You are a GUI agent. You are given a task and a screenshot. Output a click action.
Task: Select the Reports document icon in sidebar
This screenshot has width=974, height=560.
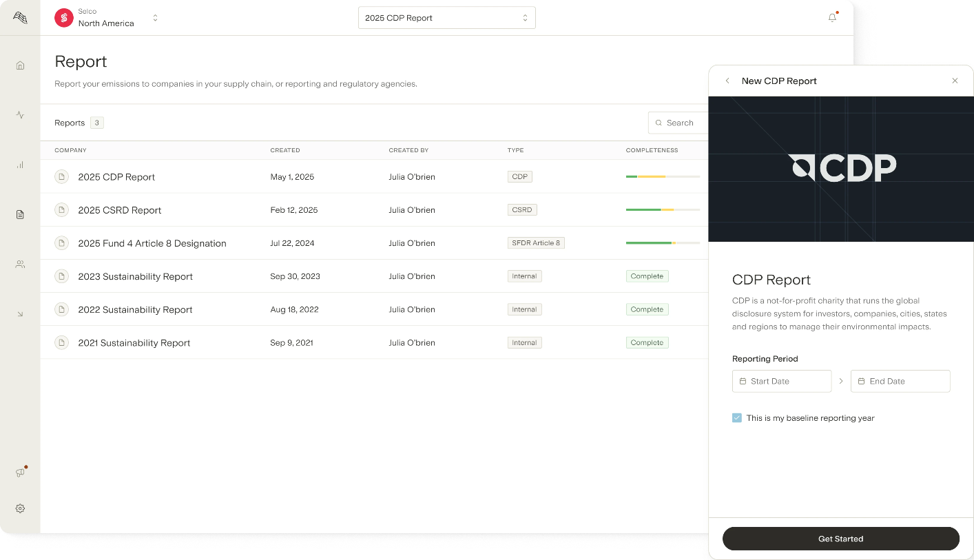point(20,214)
